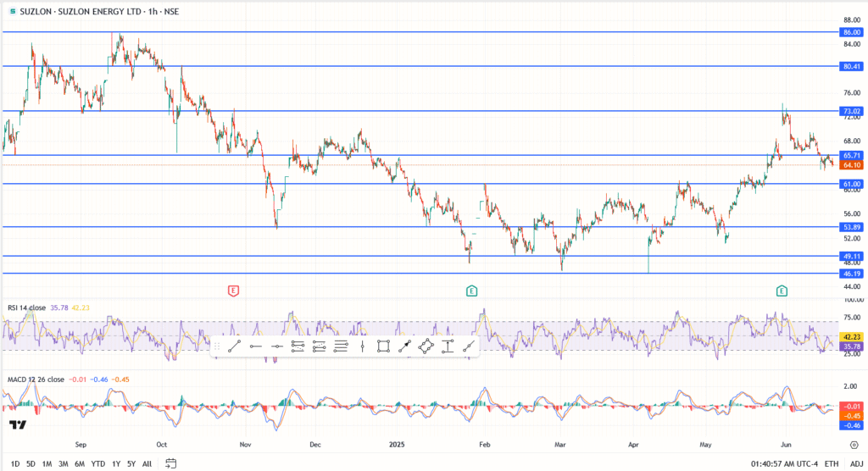
Task: Toggle ETH extended trading hours
Action: coord(831,463)
